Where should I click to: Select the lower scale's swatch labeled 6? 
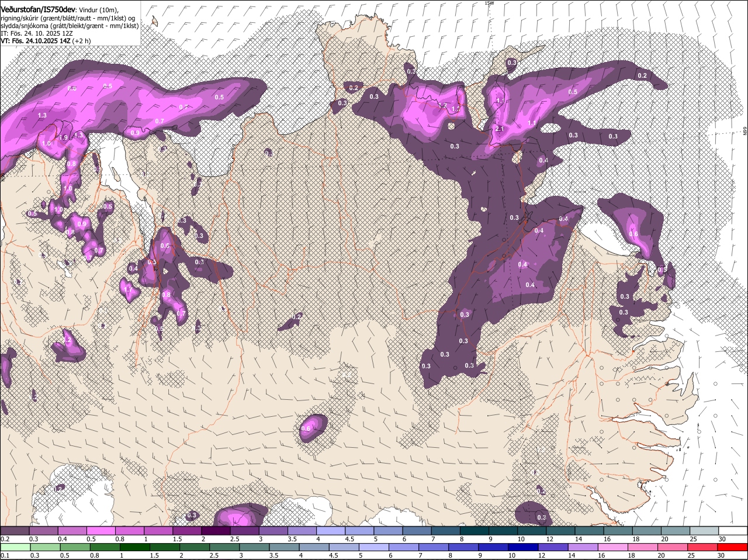(403, 547)
